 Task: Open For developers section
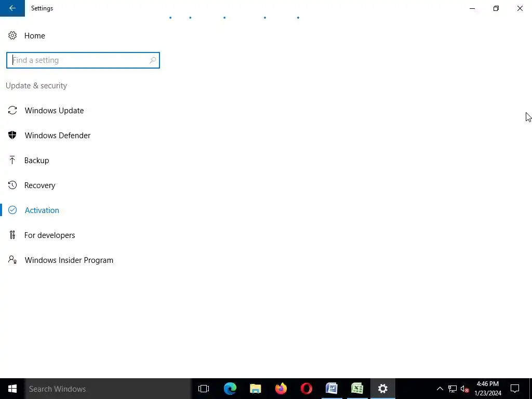coord(49,235)
